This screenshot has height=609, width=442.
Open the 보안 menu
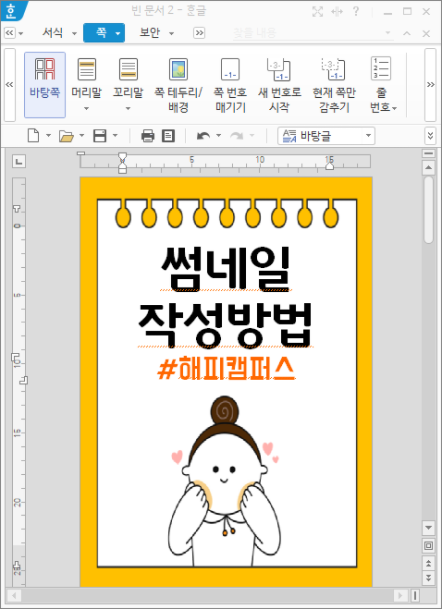tap(156, 33)
